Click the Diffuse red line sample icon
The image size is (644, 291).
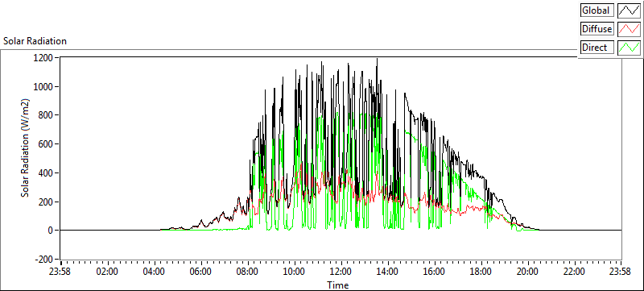tap(629, 29)
